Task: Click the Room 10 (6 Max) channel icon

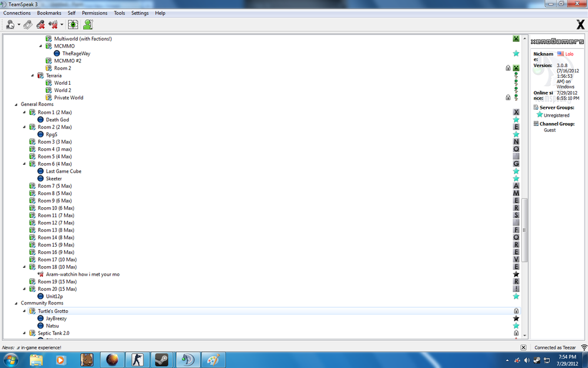Action: coord(32,208)
